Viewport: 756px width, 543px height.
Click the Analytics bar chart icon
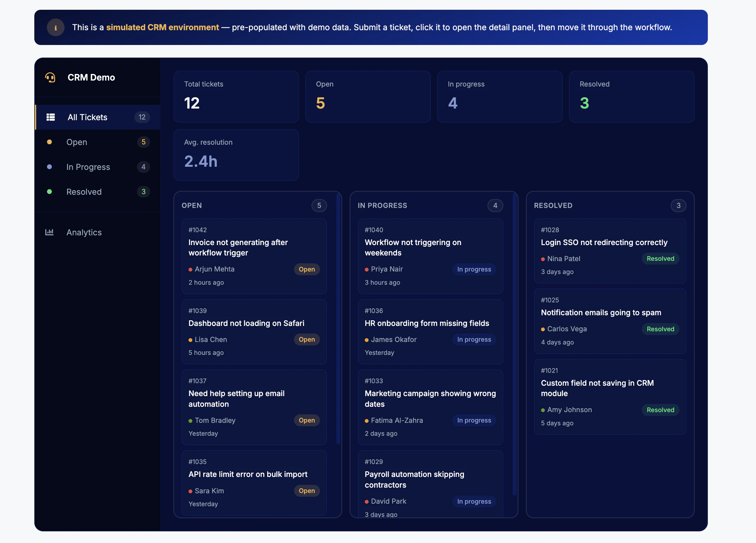[50, 232]
